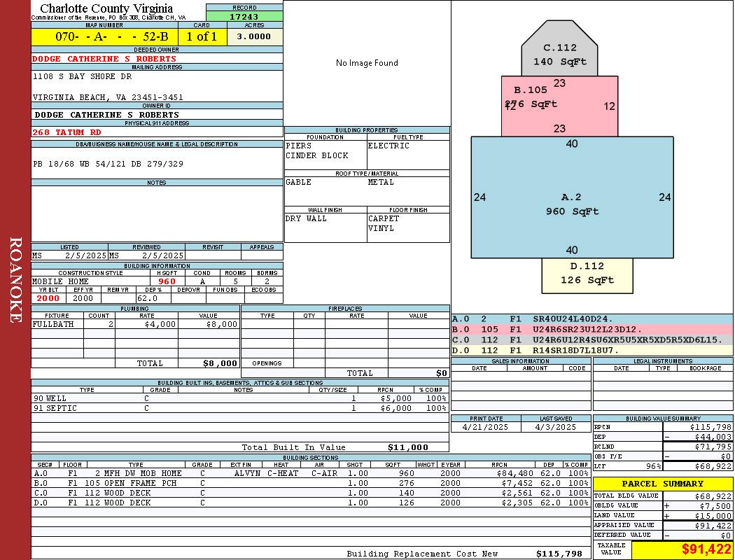Click the well RPCN value $5,000
This screenshot has height=560, width=735.
(396, 398)
